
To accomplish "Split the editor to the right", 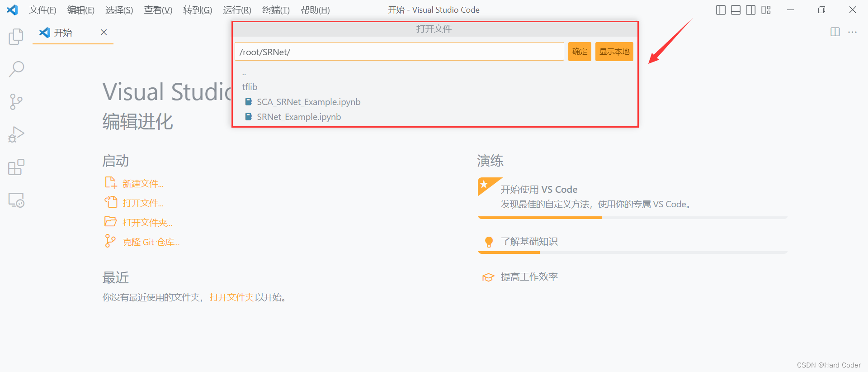I will 835,32.
